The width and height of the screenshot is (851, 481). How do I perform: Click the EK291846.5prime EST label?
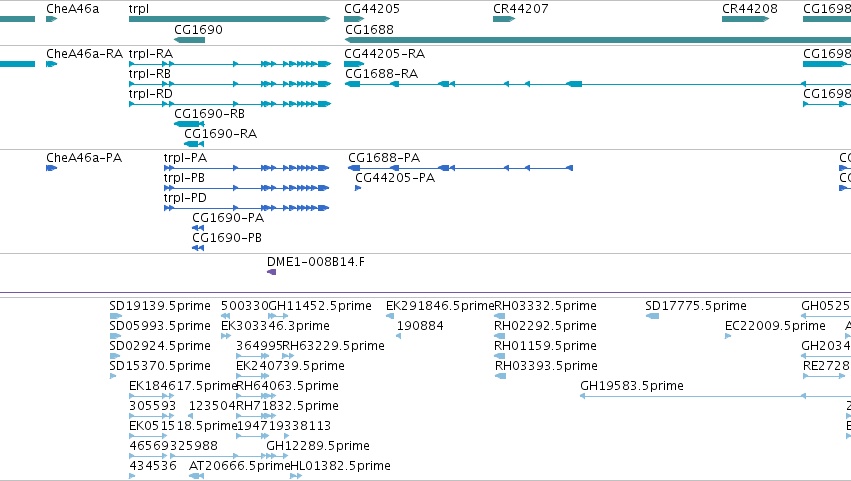click(x=440, y=306)
